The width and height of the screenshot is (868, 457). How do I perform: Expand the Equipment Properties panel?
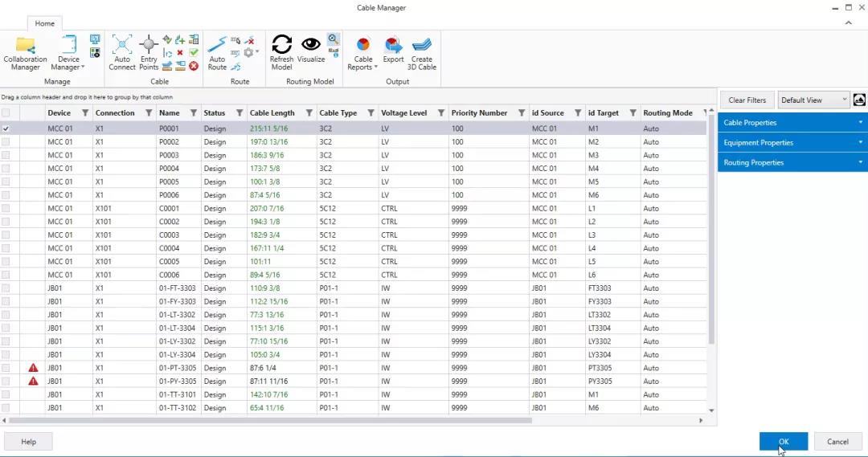pyautogui.click(x=792, y=142)
